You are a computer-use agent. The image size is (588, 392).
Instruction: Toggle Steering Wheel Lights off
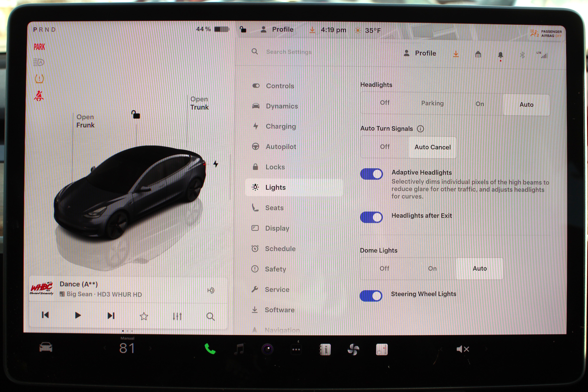pos(371,296)
